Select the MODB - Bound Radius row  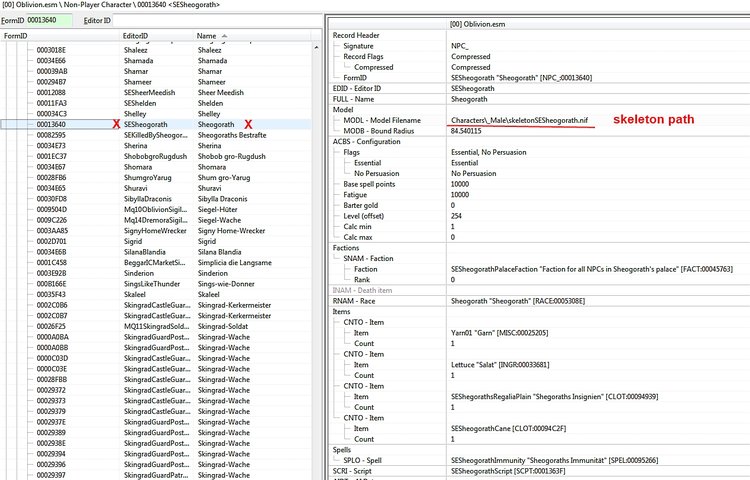[x=539, y=131]
